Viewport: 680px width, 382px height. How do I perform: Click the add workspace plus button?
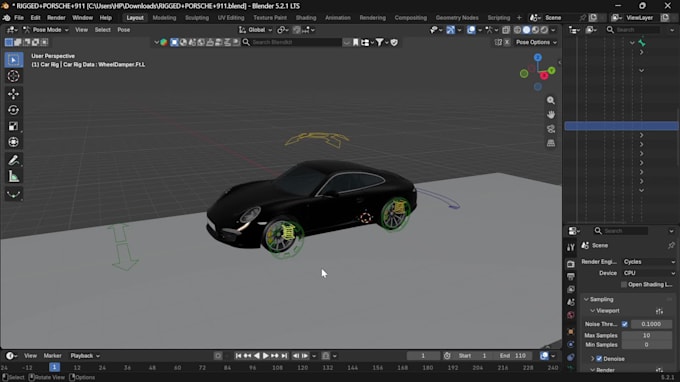519,18
